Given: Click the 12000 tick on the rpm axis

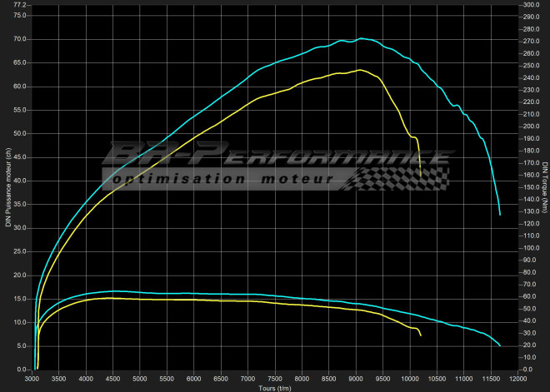Looking at the screenshot, I should [517, 378].
